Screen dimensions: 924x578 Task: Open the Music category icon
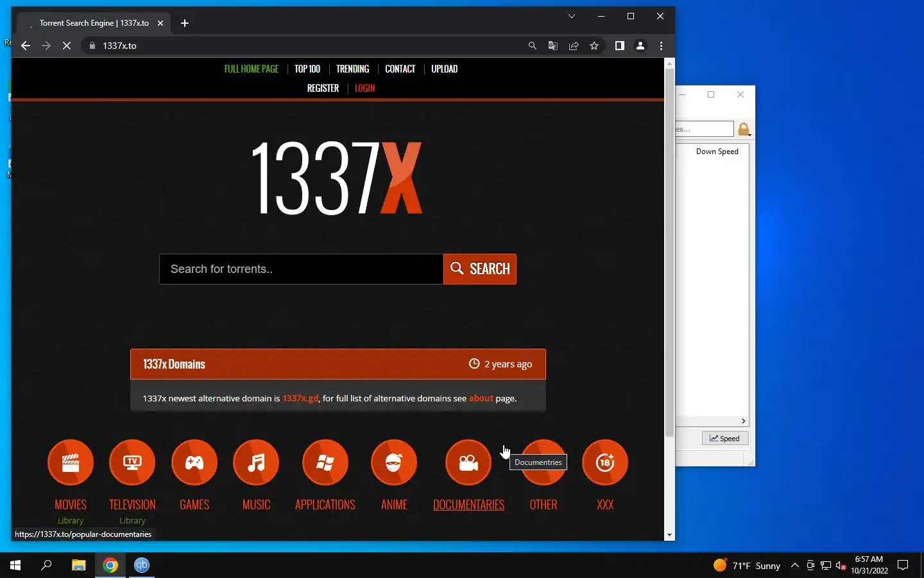click(x=256, y=462)
